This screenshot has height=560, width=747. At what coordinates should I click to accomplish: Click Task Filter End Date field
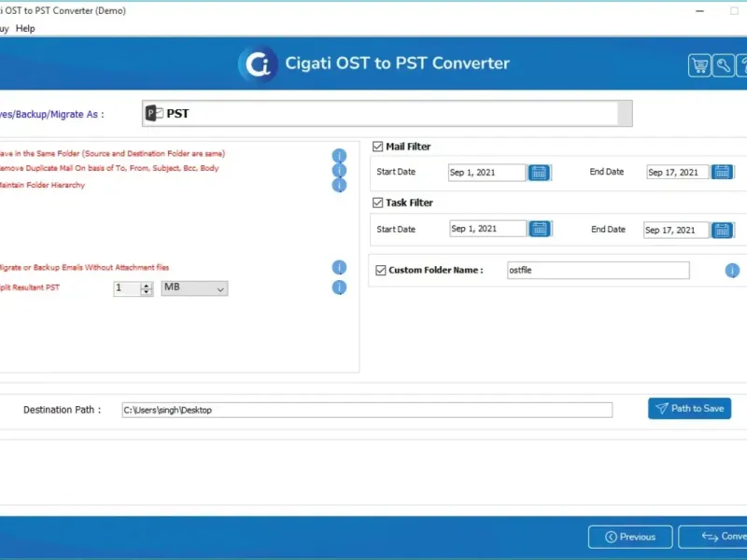tap(676, 231)
